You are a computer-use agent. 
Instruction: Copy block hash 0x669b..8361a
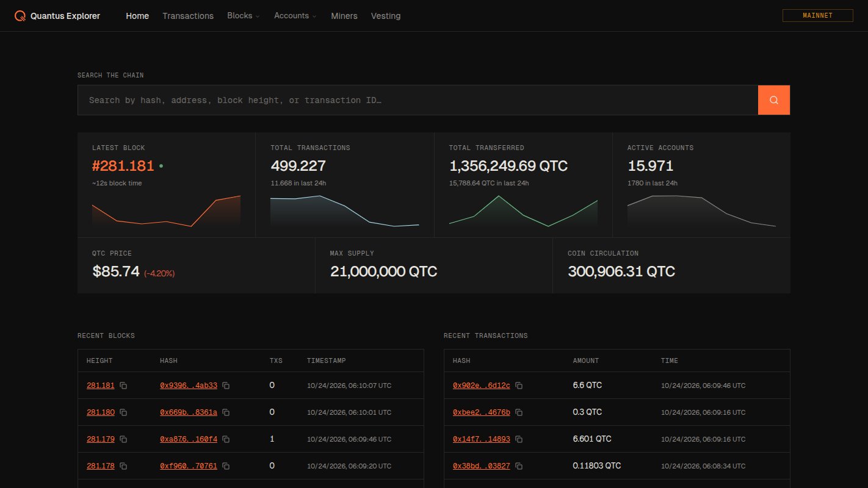point(226,412)
